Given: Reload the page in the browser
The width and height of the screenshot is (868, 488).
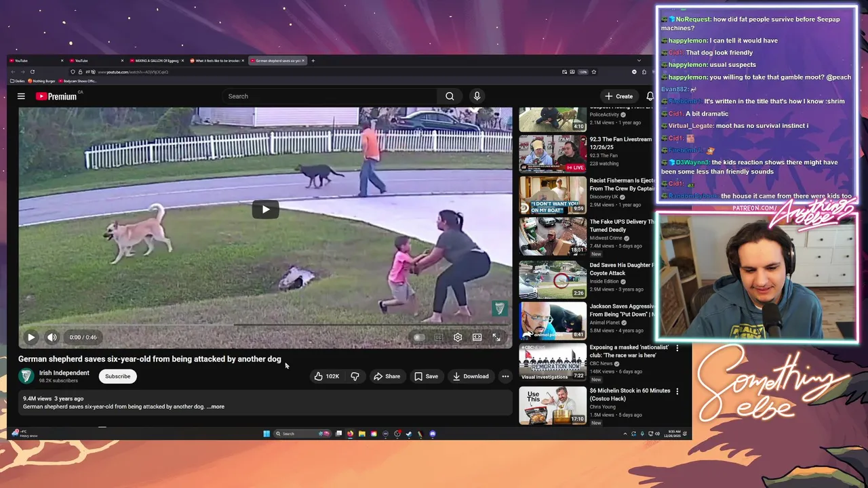Looking at the screenshot, I should point(33,72).
